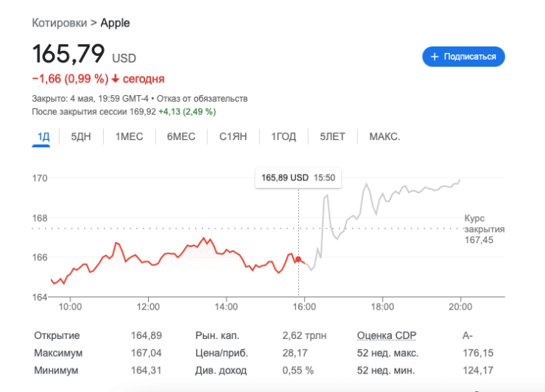Image resolution: width=545 pixels, height=392 pixels.
Task: Click the 170 price axis label
Action: point(40,178)
